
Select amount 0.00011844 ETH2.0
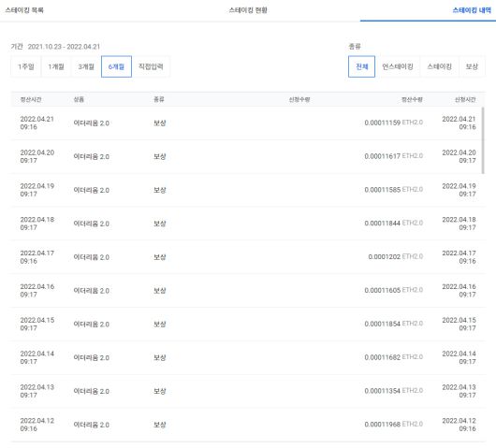393,224
